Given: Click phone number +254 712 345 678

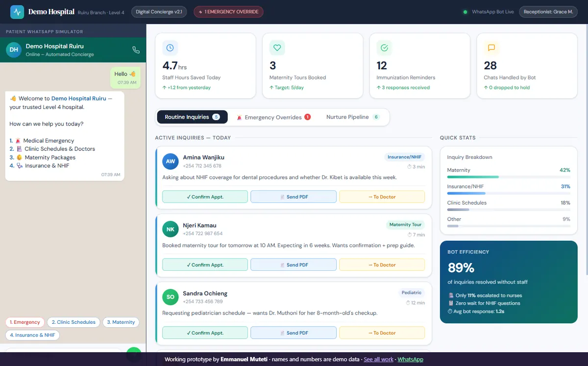Looking at the screenshot, I should pos(202,166).
